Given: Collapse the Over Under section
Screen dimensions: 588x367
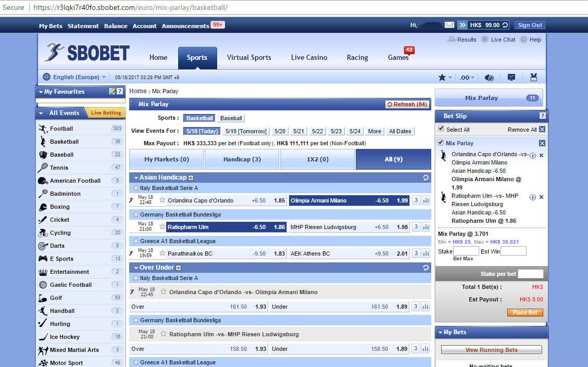Looking at the screenshot, I should click(x=136, y=268).
